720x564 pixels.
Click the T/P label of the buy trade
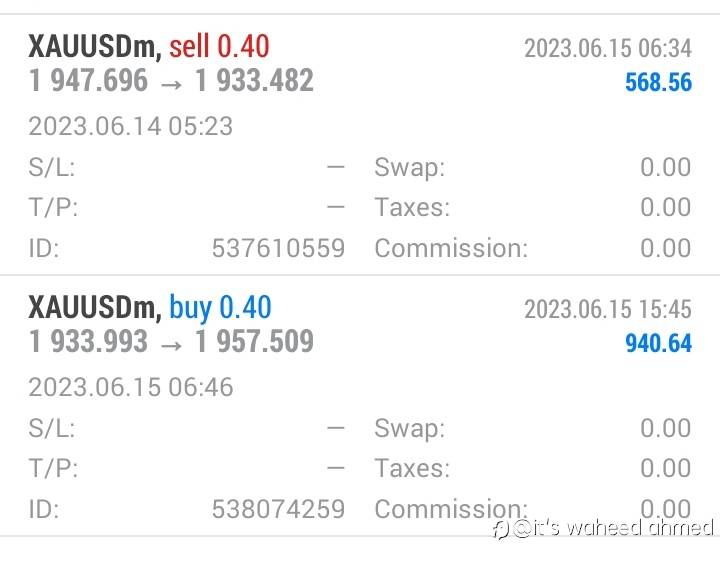pyautogui.click(x=53, y=468)
